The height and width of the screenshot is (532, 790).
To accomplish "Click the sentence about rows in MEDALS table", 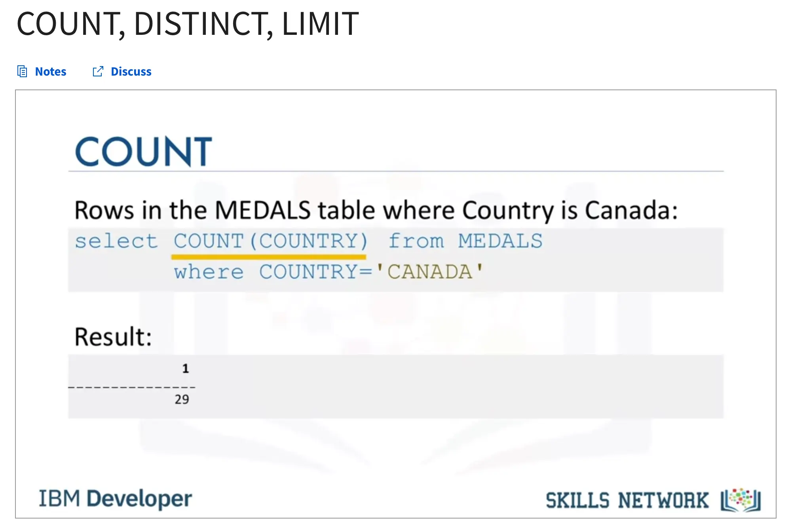I will (x=376, y=210).
